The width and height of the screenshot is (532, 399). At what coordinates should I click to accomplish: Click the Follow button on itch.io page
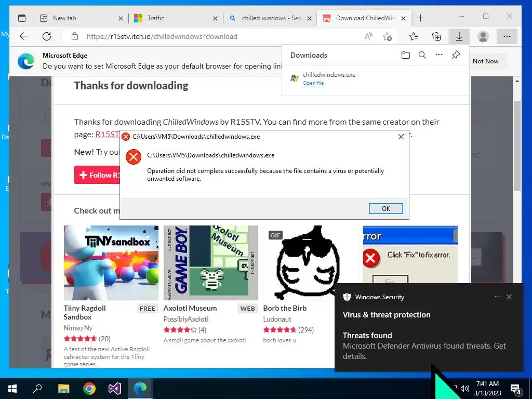pos(97,175)
